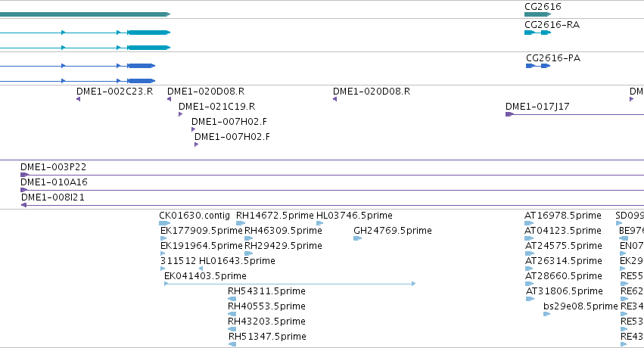Image resolution: width=644 pixels, height=348 pixels.
Task: Select the DME1-017J17 BAC feature
Action: [574, 114]
